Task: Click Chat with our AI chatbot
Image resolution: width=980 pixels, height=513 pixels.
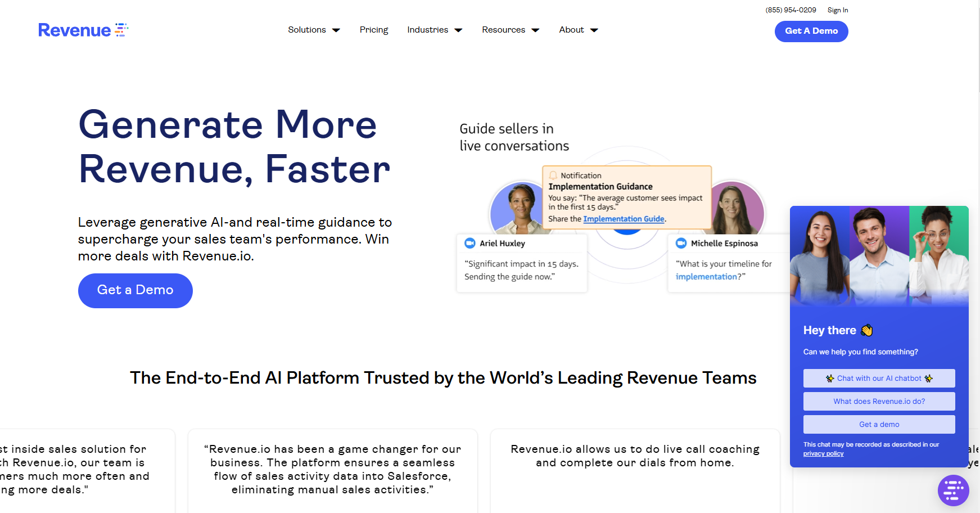Action: [878, 378]
